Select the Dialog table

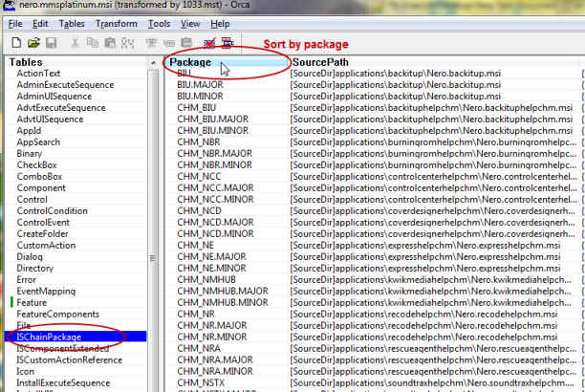click(x=30, y=257)
